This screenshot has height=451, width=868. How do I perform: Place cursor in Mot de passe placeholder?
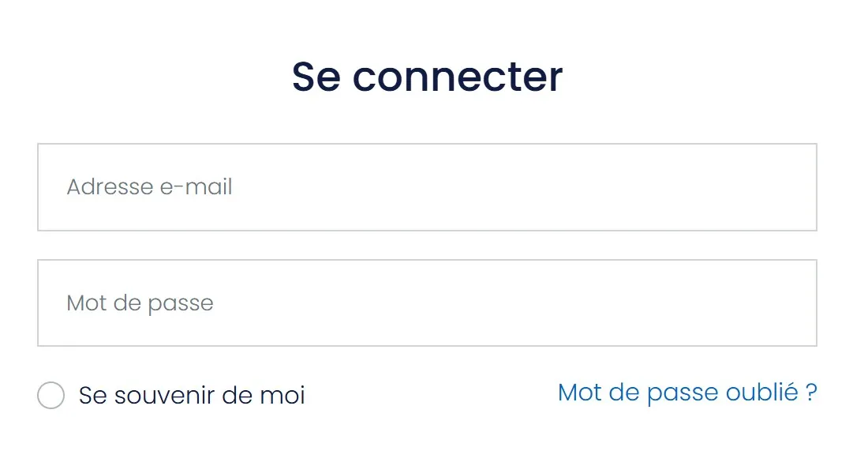[x=140, y=303]
